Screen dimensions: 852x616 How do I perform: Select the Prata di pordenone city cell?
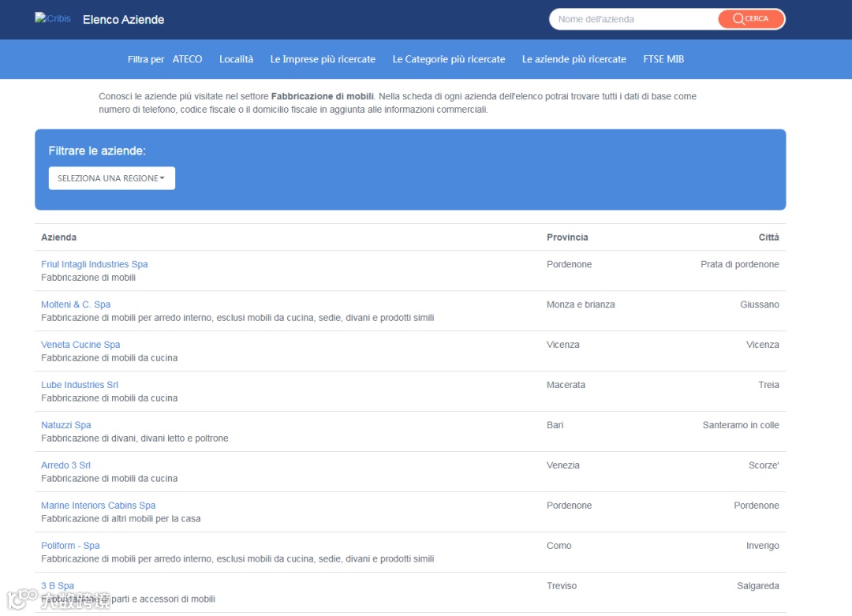(x=739, y=264)
